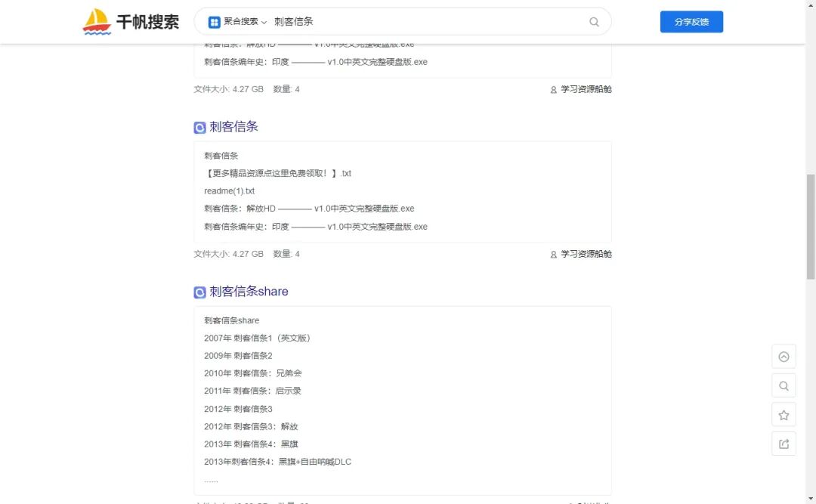This screenshot has width=816, height=504.
Task: Click row 2011年 刺客信条：启示录
Action: (x=252, y=391)
